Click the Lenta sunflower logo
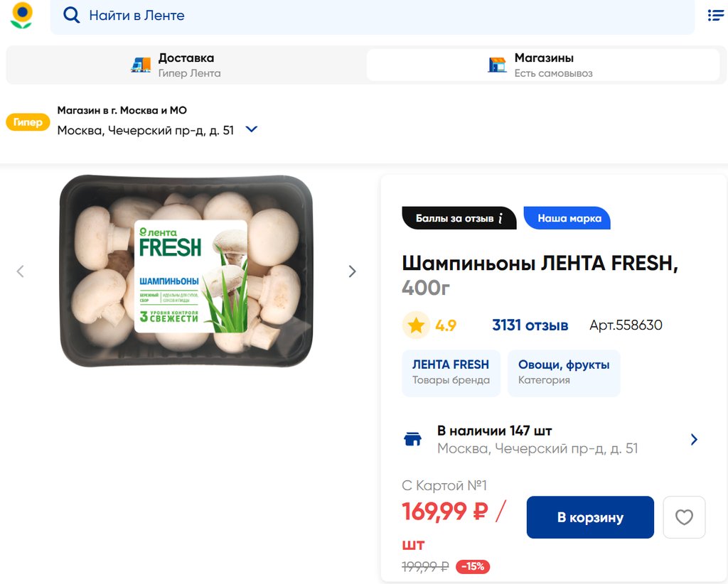This screenshot has height=584, width=728. (x=22, y=16)
